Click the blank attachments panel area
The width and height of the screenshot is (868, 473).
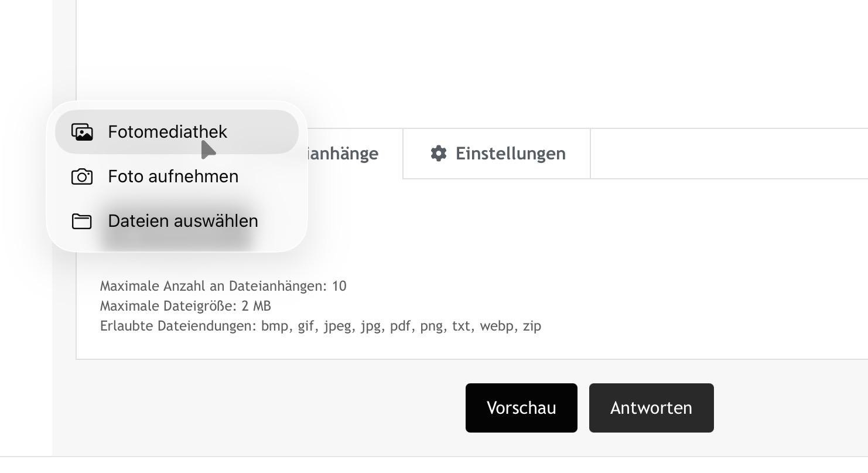527,234
